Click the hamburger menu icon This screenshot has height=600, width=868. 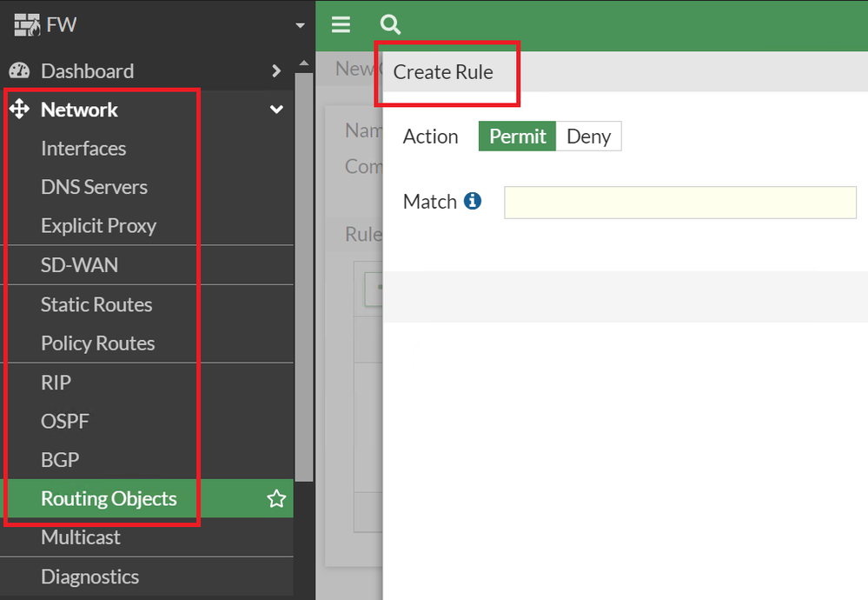click(341, 24)
